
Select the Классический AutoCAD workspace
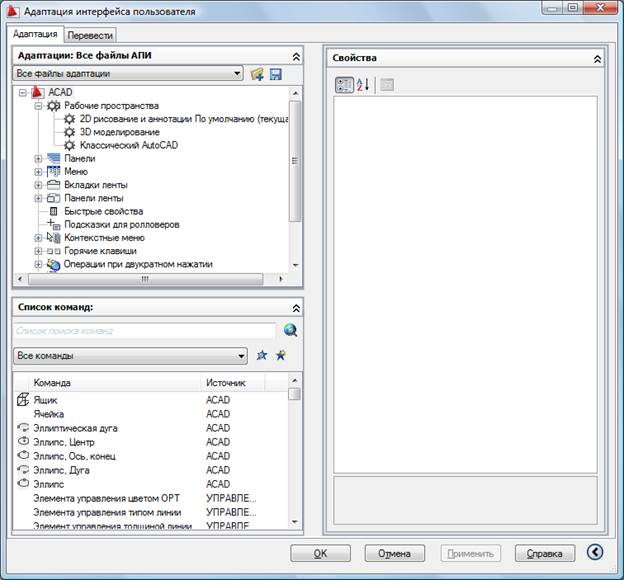click(x=129, y=145)
